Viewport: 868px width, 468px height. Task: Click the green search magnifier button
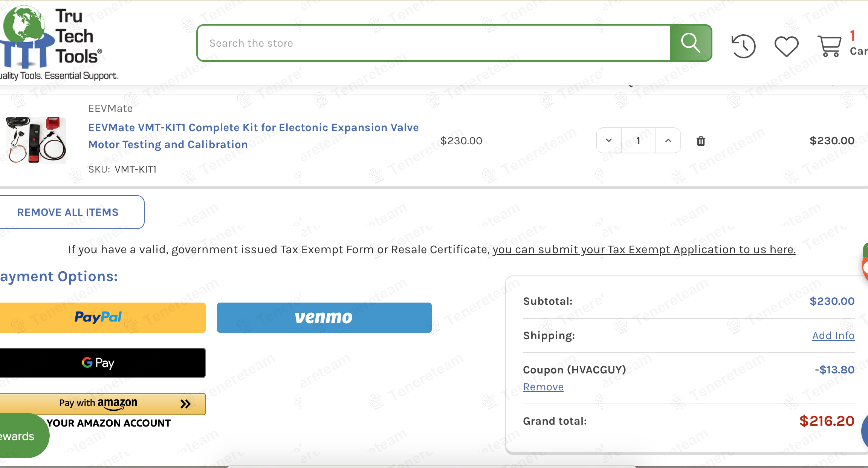pos(691,43)
